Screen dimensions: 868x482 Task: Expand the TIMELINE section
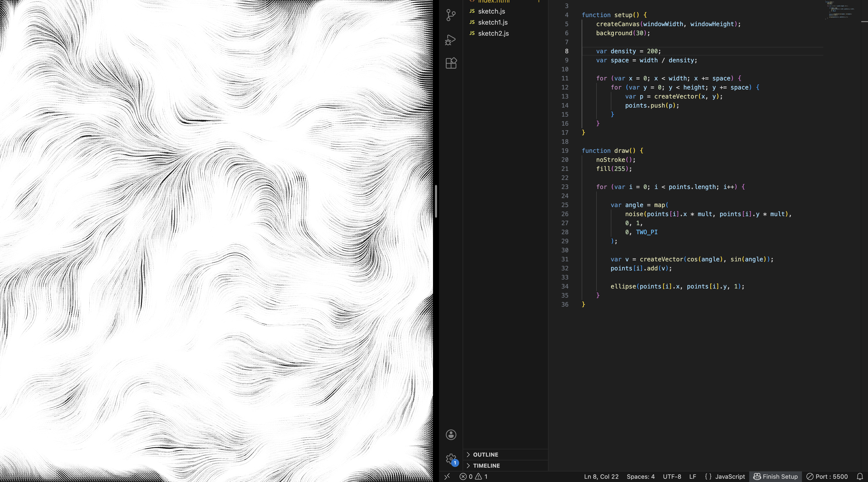505,466
